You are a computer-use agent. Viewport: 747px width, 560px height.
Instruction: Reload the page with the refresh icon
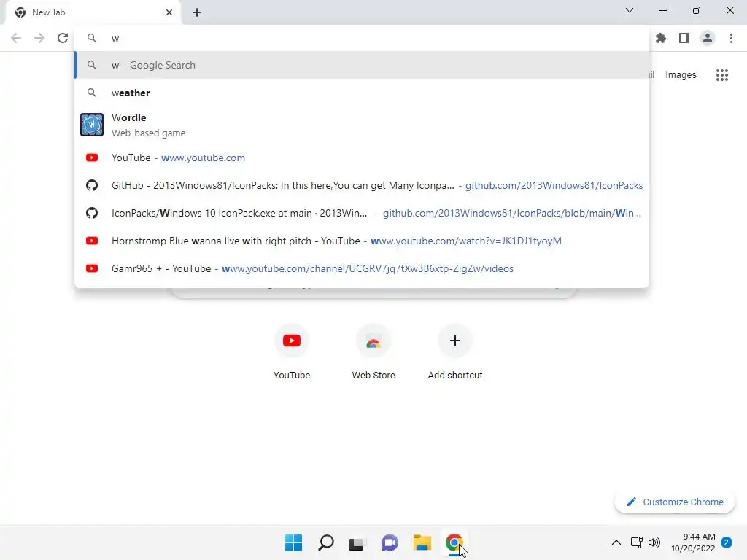coord(63,38)
